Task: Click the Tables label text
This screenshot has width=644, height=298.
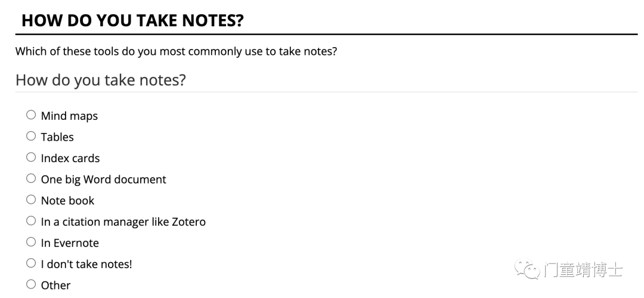Action: click(57, 137)
